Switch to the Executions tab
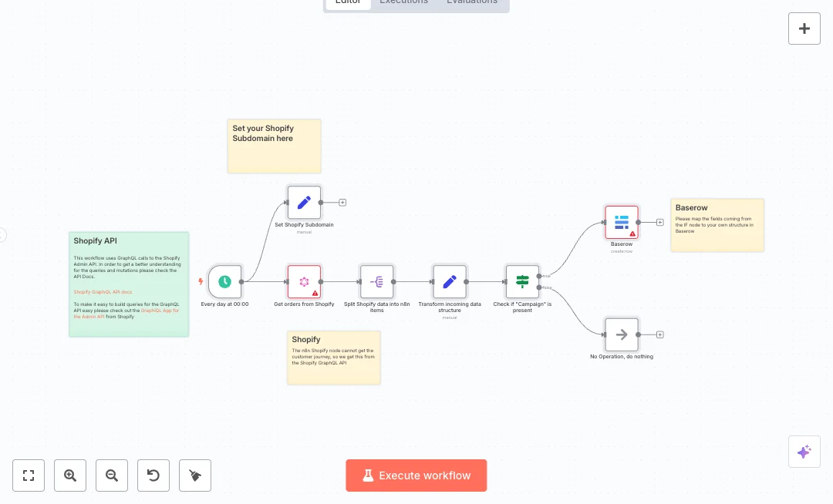The height and width of the screenshot is (504, 833). [x=403, y=2]
